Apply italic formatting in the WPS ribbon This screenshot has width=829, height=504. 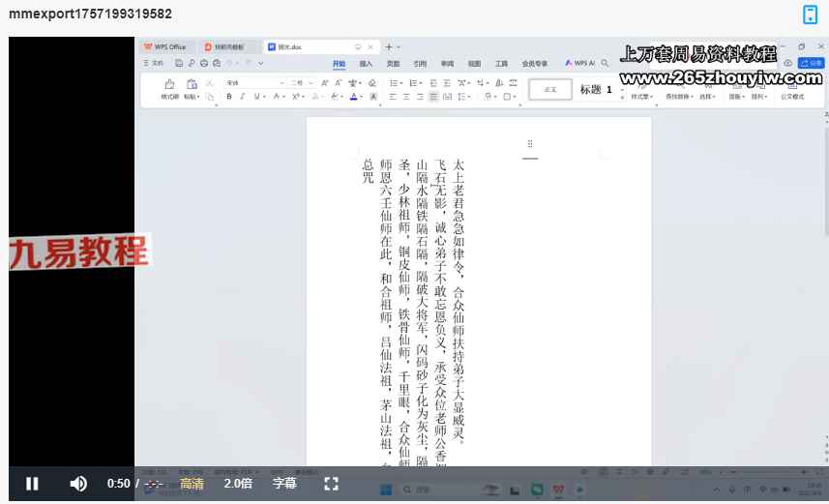tap(242, 97)
